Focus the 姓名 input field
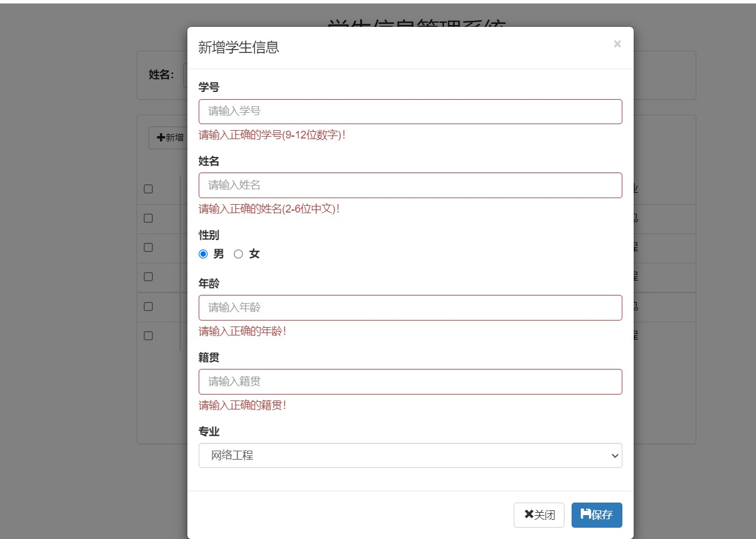Viewport: 756px width, 539px height. pyautogui.click(x=410, y=185)
